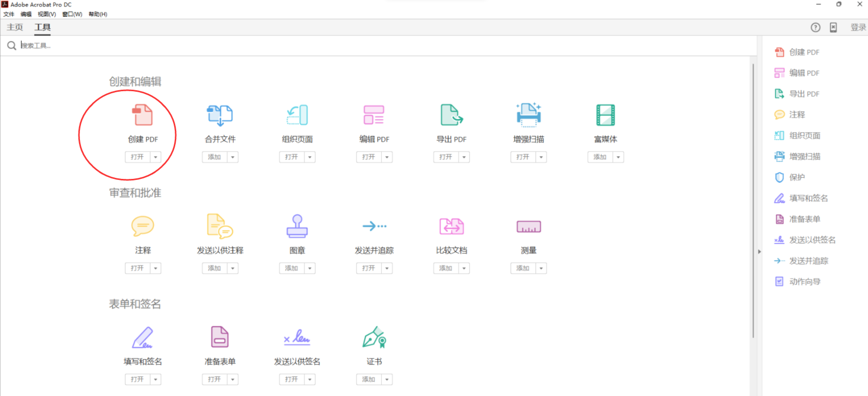Click the 图章 stamp icon
This screenshot has height=396, width=868.
(x=297, y=226)
